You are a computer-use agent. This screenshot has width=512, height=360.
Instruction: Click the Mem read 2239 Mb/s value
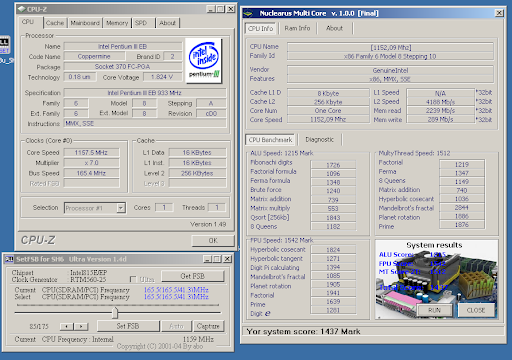tap(441, 111)
